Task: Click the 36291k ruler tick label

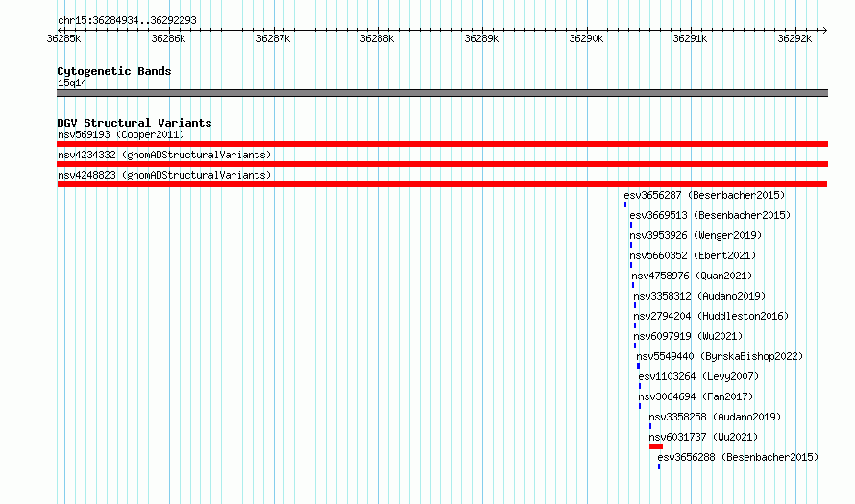Action: (x=690, y=38)
